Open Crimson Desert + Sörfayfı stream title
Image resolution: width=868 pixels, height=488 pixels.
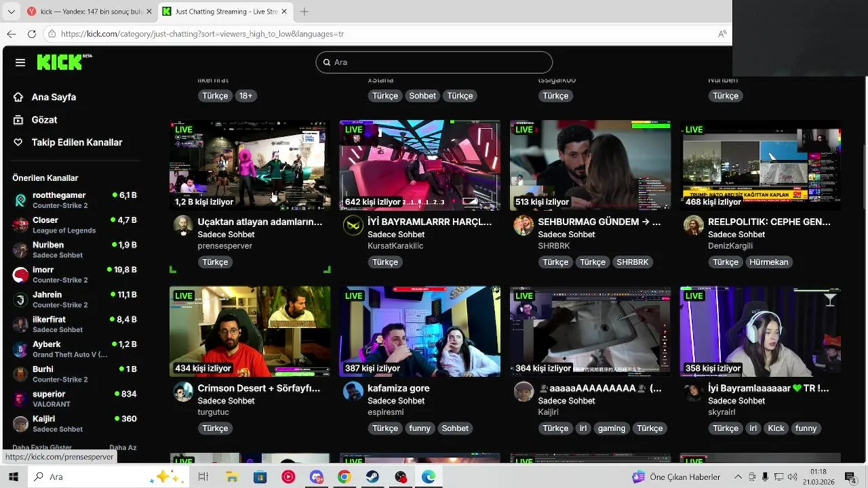click(258, 388)
